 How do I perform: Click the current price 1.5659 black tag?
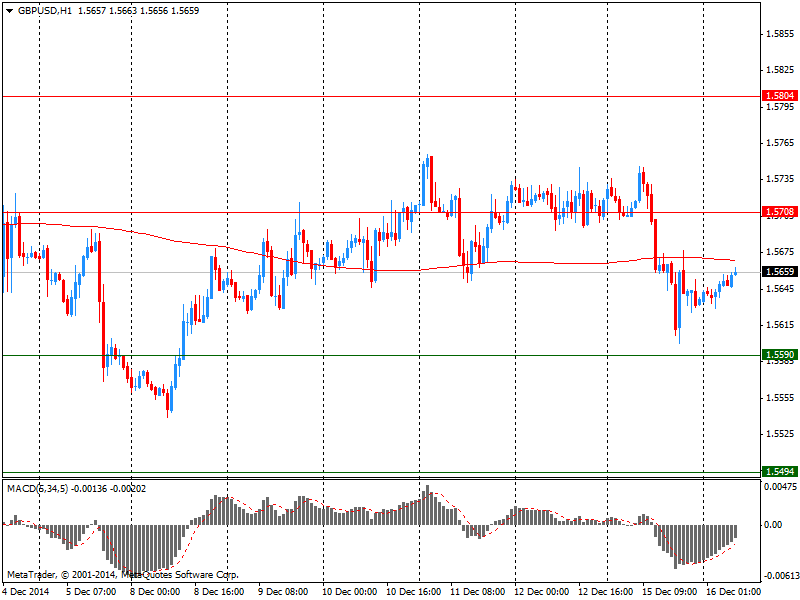(779, 271)
